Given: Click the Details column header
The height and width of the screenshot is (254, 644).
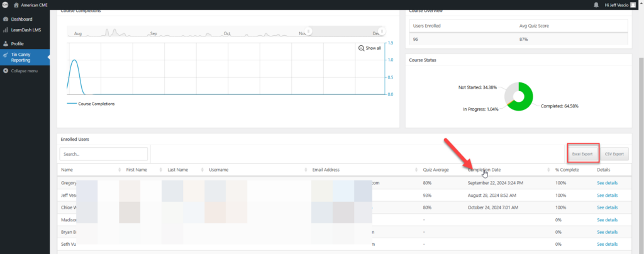Looking at the screenshot, I should coord(603,170).
